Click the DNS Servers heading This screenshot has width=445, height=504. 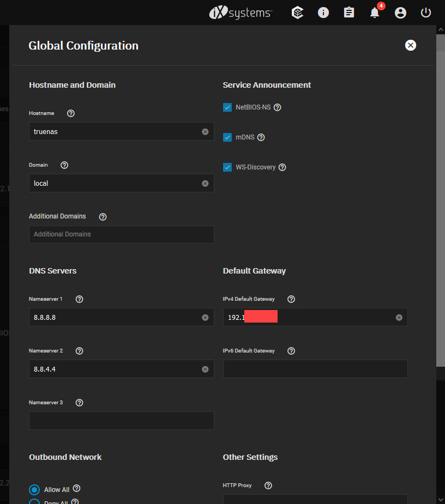pyautogui.click(x=53, y=271)
